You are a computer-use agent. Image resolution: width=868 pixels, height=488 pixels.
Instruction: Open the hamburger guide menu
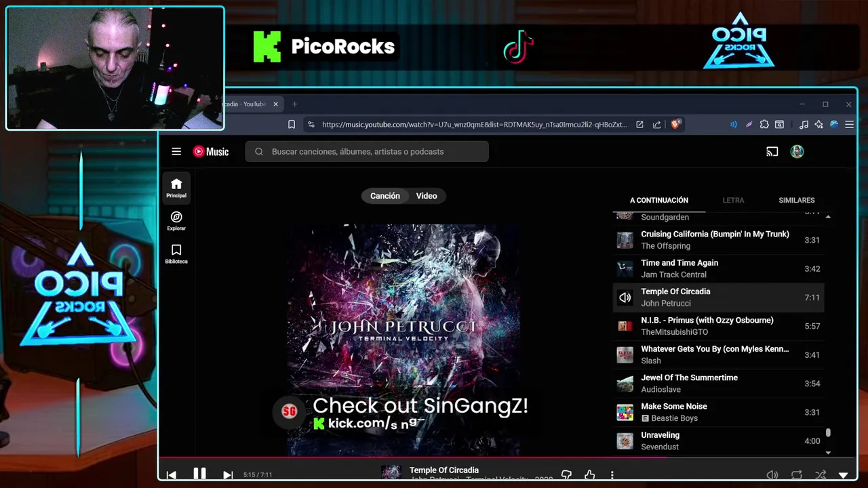point(176,152)
